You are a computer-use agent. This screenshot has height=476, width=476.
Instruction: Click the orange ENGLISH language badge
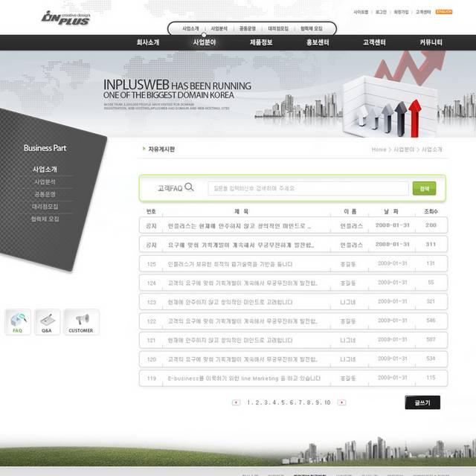tap(444, 12)
